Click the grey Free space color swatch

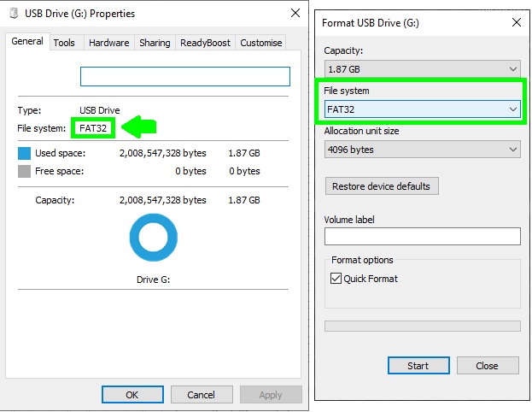click(x=24, y=171)
